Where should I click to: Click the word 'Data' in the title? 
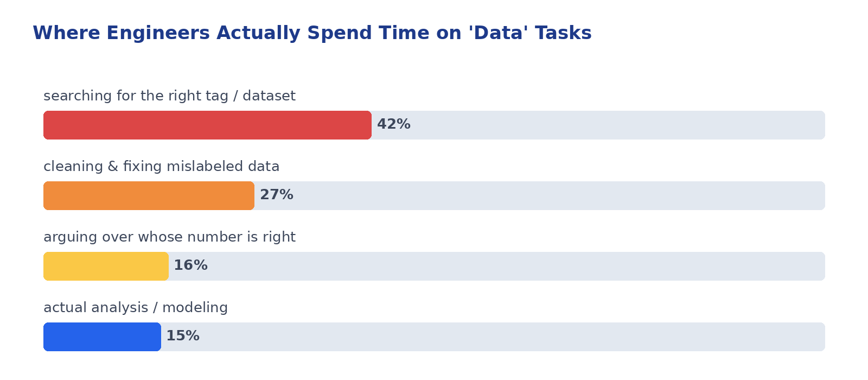pyautogui.click(x=499, y=33)
